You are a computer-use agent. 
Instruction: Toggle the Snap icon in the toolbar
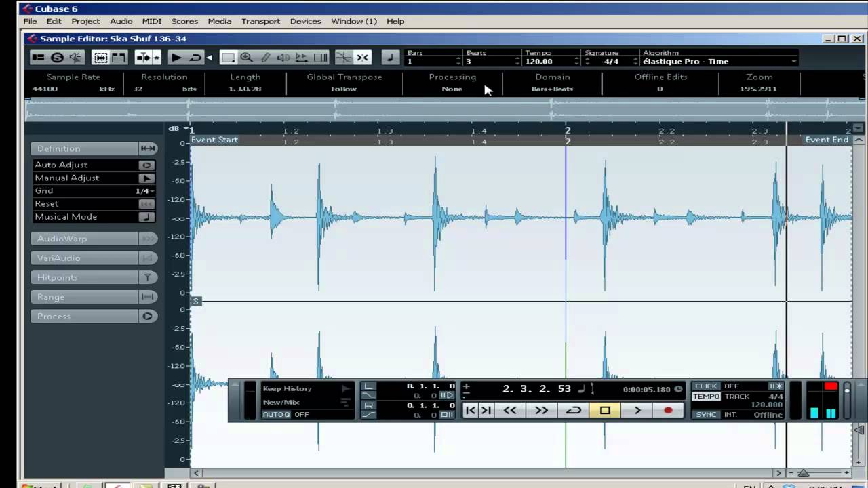point(363,58)
